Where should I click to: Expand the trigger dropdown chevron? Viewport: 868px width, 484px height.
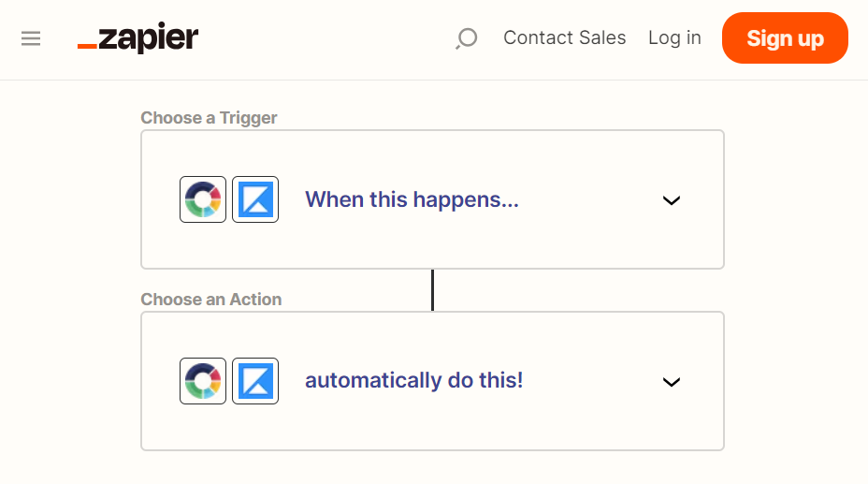click(x=672, y=200)
